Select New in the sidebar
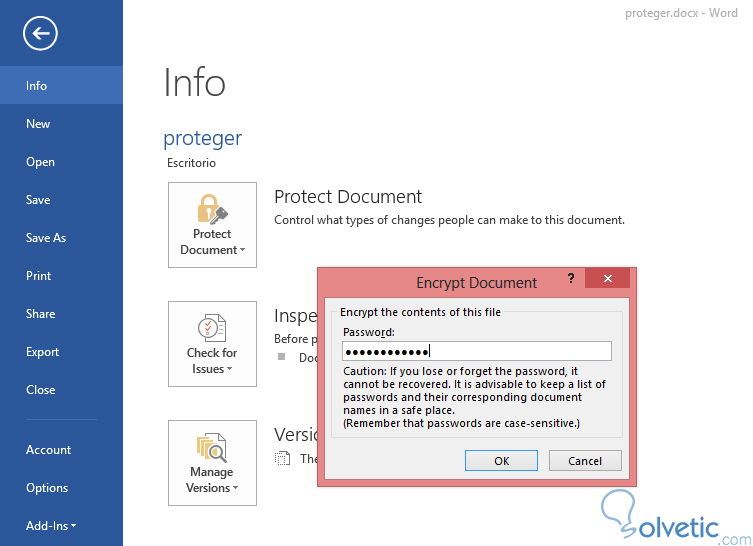Viewport: 753px width, 546px height. pyautogui.click(x=61, y=124)
